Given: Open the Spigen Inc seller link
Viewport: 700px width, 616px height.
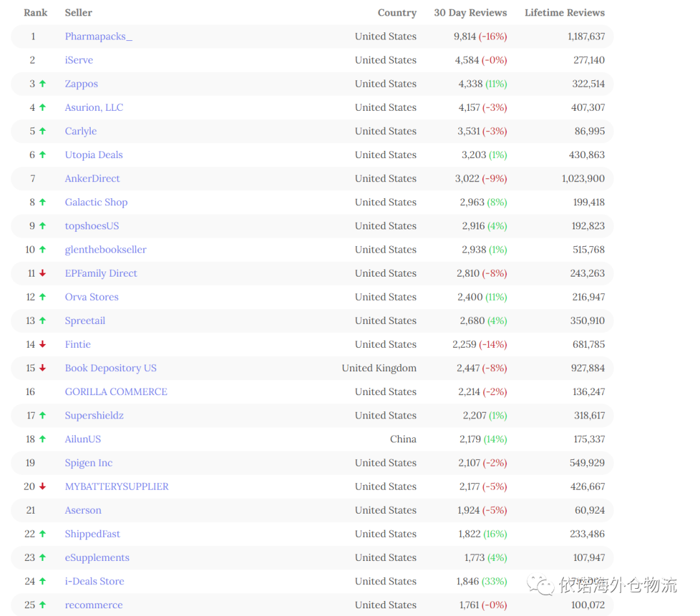Looking at the screenshot, I should click(88, 462).
